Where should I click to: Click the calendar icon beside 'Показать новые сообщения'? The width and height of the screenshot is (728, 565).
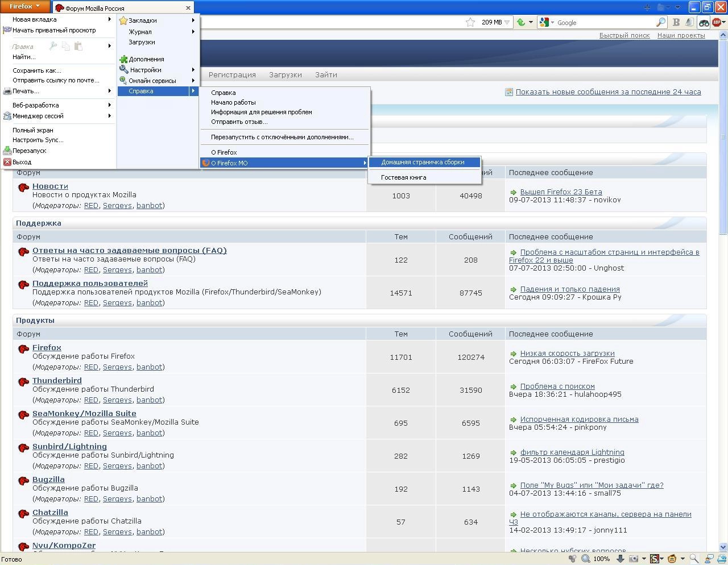pos(509,92)
